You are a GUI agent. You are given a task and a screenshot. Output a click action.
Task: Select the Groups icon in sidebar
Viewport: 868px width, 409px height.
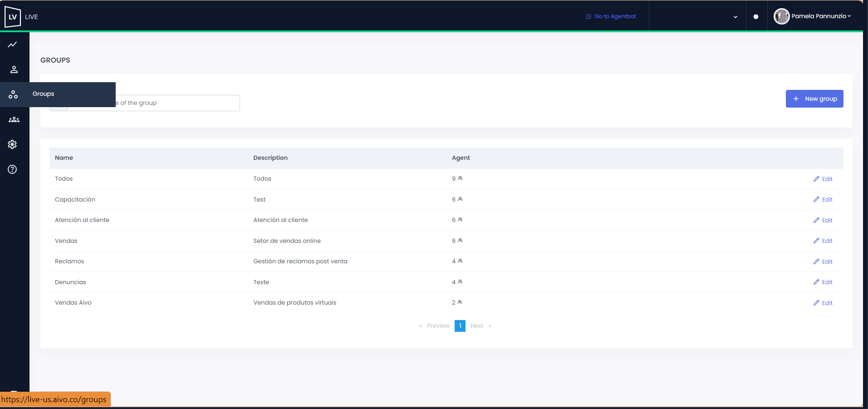[13, 94]
